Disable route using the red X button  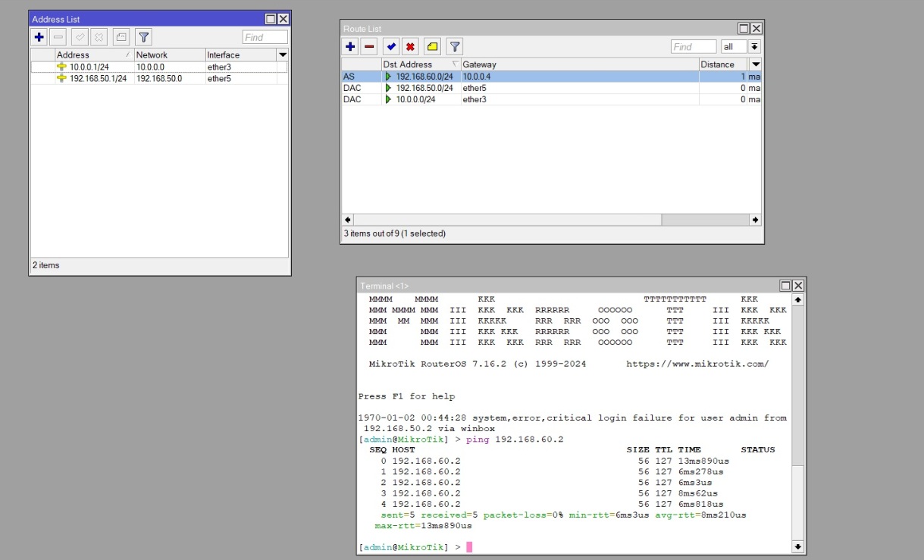pyautogui.click(x=410, y=46)
